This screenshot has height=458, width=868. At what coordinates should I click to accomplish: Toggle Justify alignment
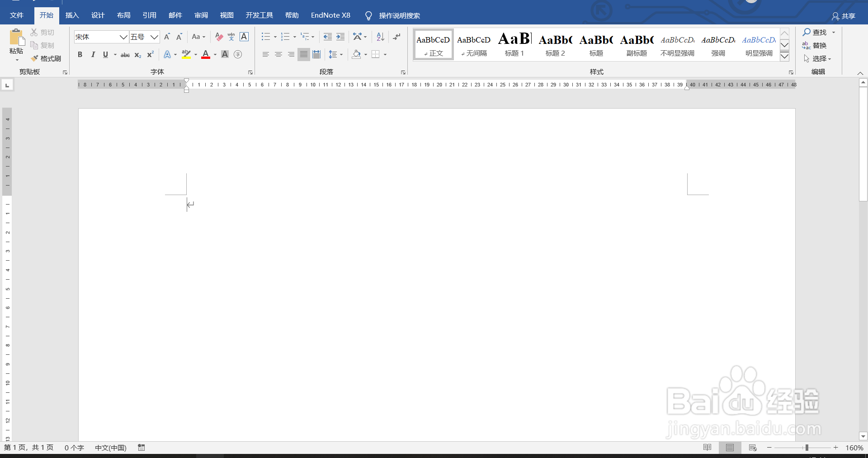pos(304,54)
